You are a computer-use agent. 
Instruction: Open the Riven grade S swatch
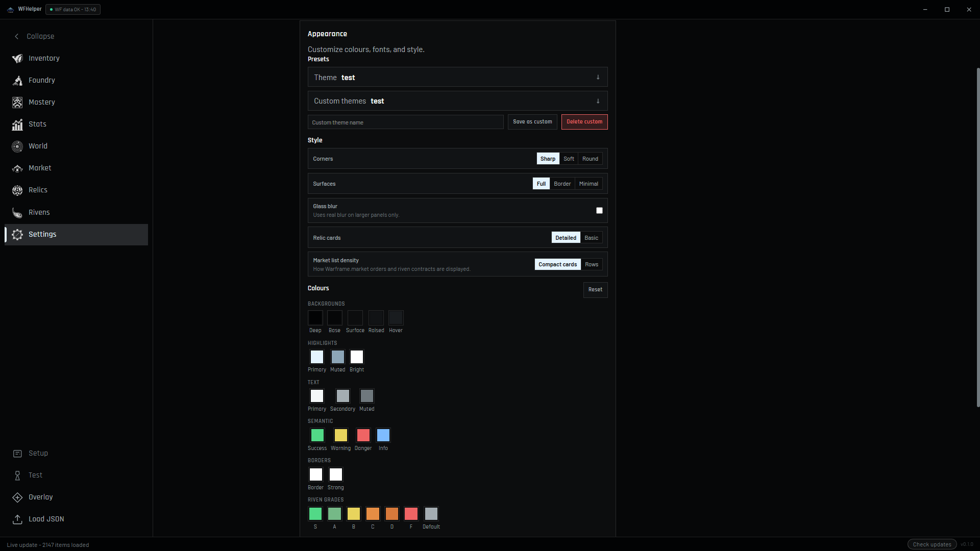point(315,514)
